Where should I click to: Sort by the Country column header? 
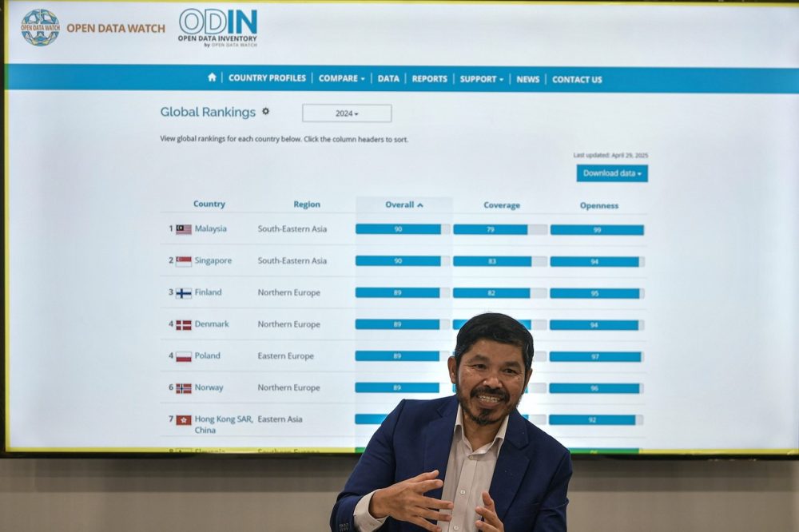point(209,204)
